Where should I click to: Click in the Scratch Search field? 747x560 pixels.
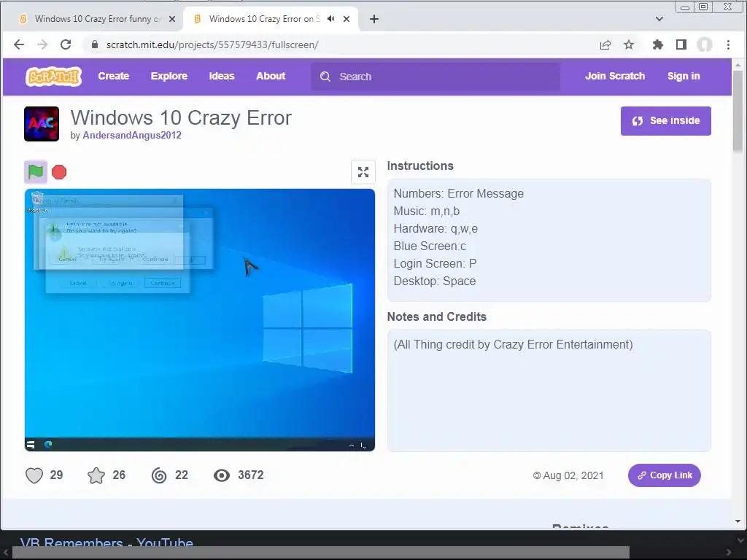click(436, 77)
